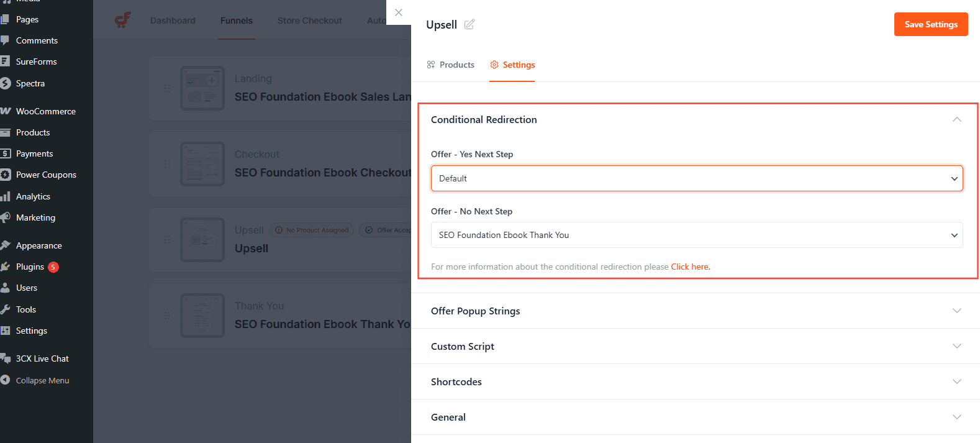
Task: Open WooCommerce menu item in sidebar
Action: [x=46, y=111]
